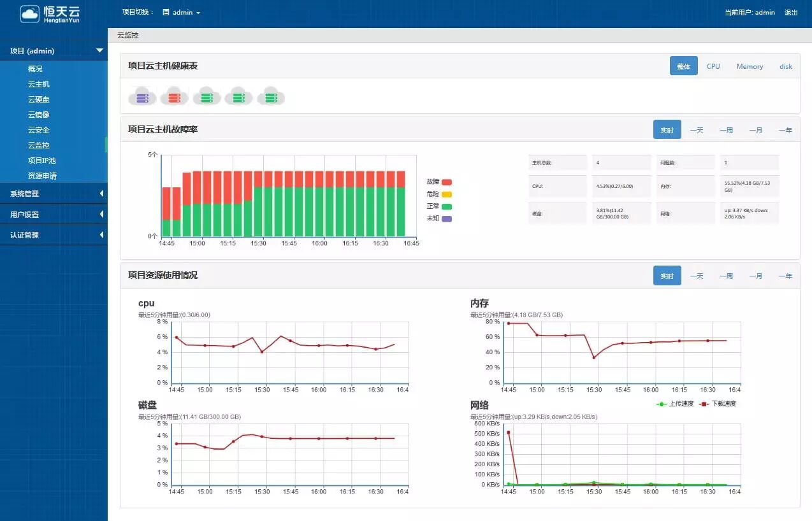
Task: Click 当前用户: admin in the header
Action: (750, 12)
